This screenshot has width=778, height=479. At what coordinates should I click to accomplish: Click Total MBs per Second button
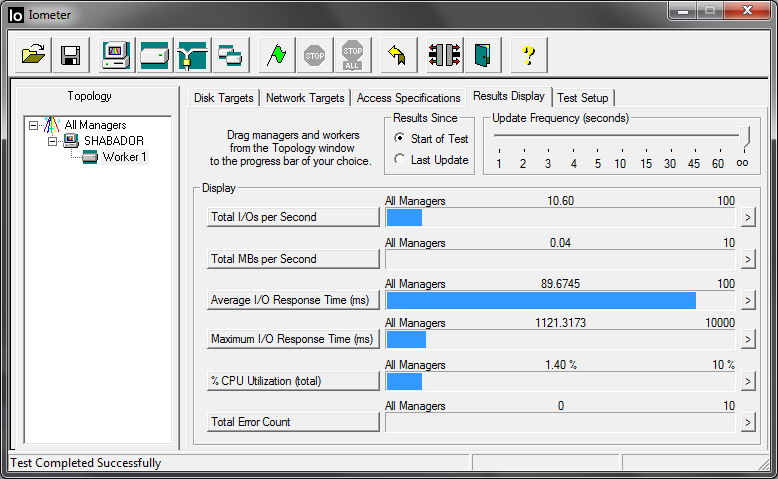coord(293,259)
